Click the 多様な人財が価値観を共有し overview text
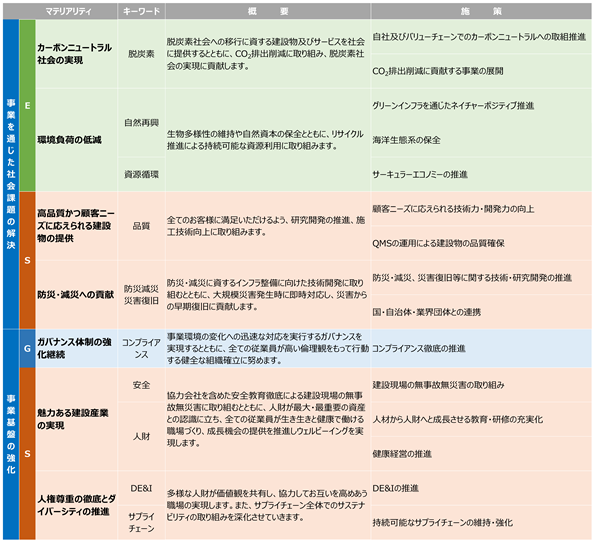Screen dimensions: 593x541 267,505
